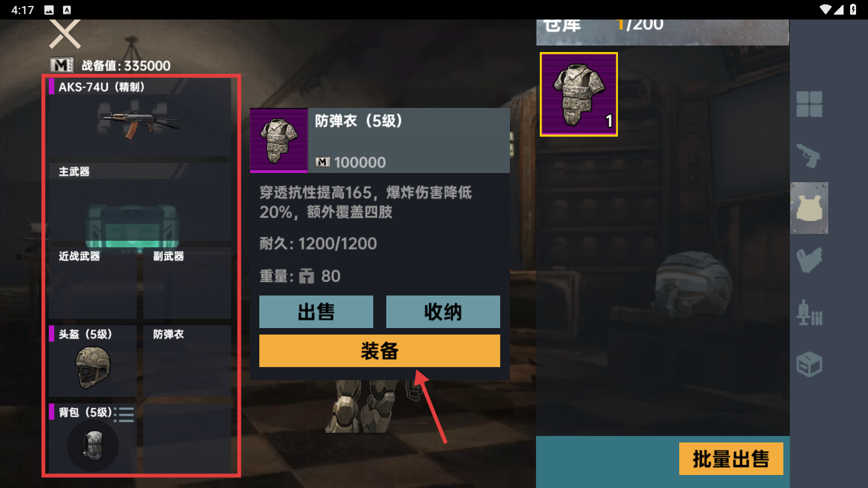The image size is (868, 488).
Task: Tap the 收纳 store button
Action: tap(443, 312)
